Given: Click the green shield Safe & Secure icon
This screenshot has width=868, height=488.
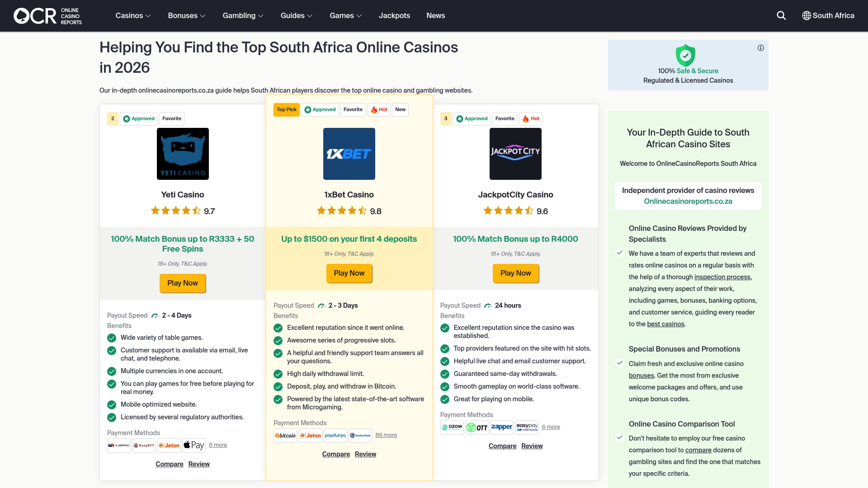Looking at the screenshot, I should tap(685, 55).
